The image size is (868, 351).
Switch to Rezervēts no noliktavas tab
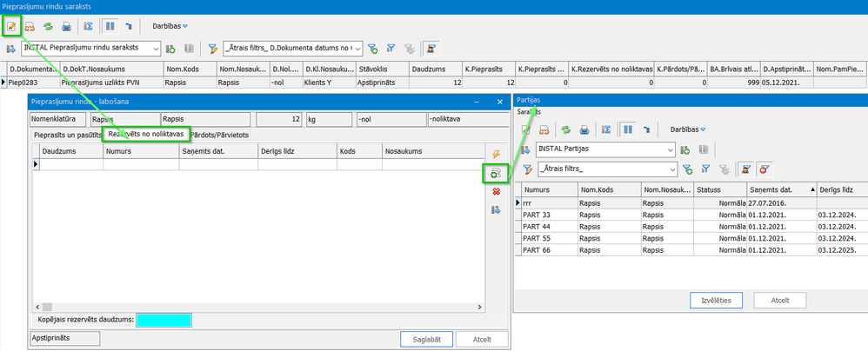click(146, 134)
